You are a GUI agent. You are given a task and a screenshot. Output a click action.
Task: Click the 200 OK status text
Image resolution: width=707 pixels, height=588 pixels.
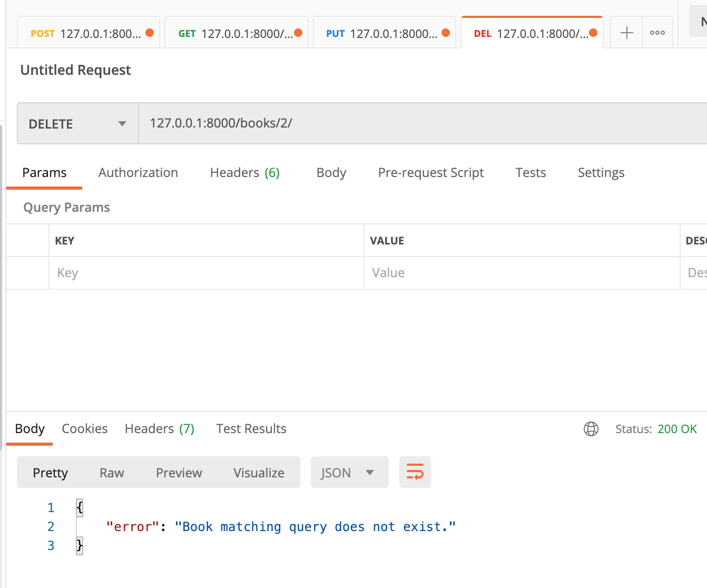coord(677,429)
